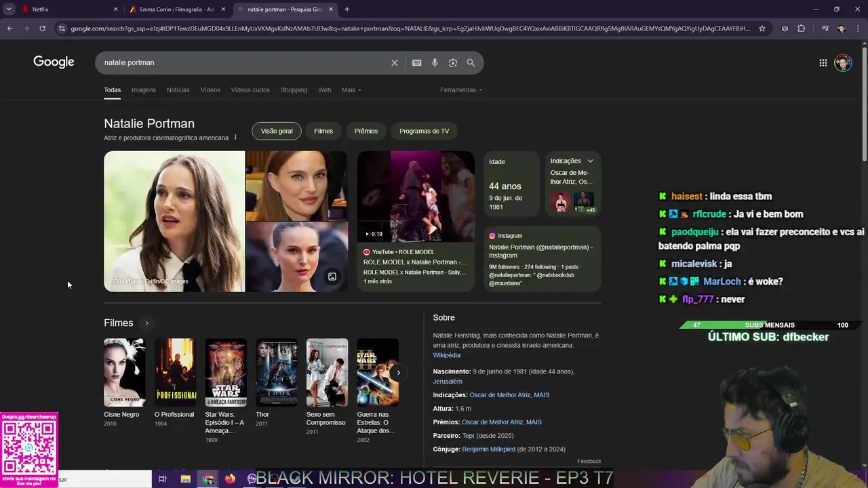This screenshot has height=488, width=868.
Task: Click the hexagon shield extension icon in toolbar
Action: click(x=785, y=28)
